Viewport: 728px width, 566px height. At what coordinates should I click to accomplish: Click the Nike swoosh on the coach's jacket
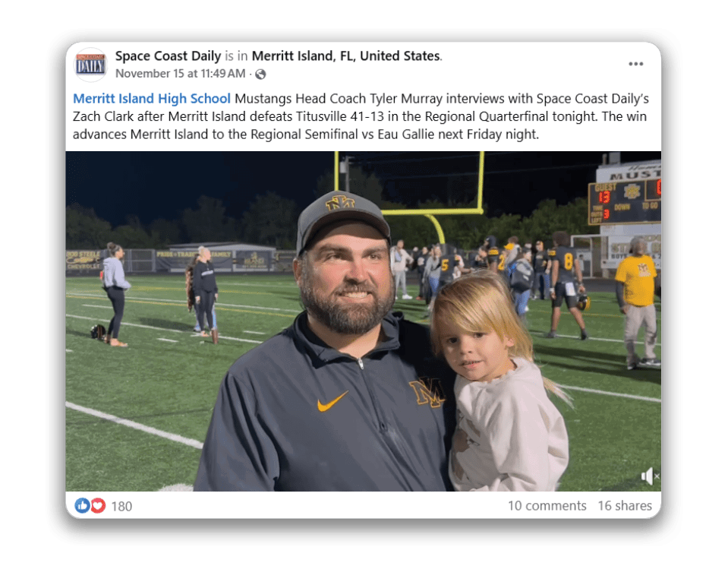point(332,401)
